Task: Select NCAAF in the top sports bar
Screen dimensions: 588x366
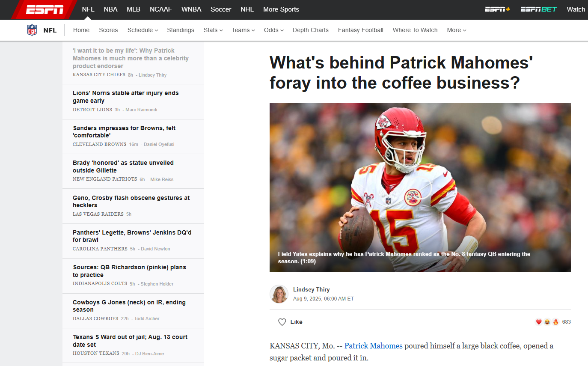Action: tap(161, 9)
